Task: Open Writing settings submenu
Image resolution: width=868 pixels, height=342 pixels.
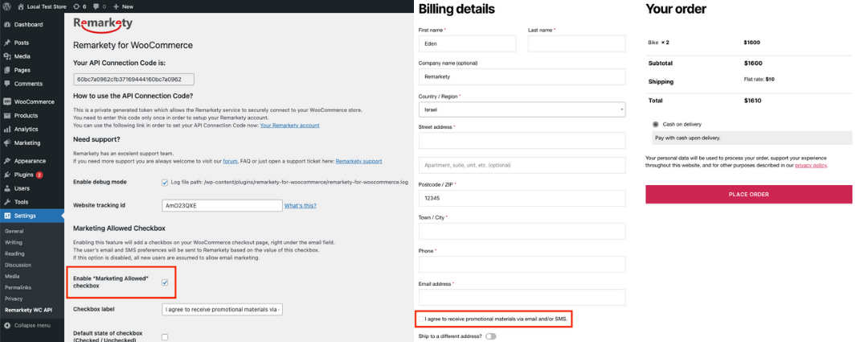Action: click(14, 243)
